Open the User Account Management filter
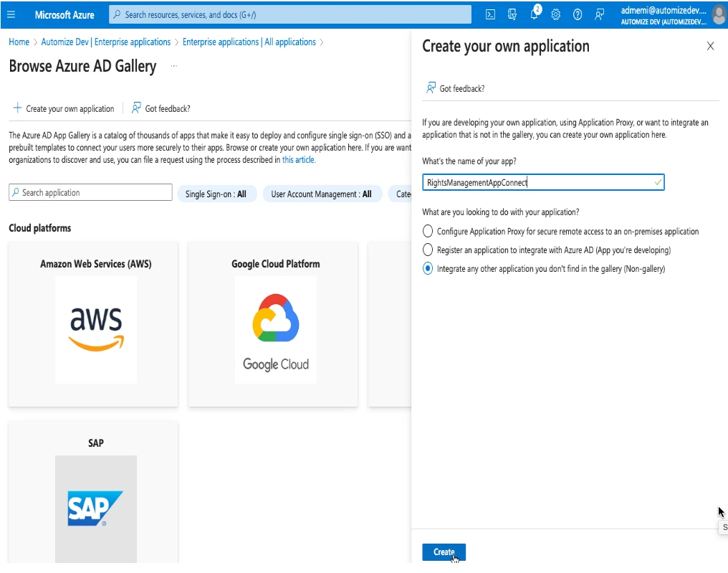 (320, 194)
